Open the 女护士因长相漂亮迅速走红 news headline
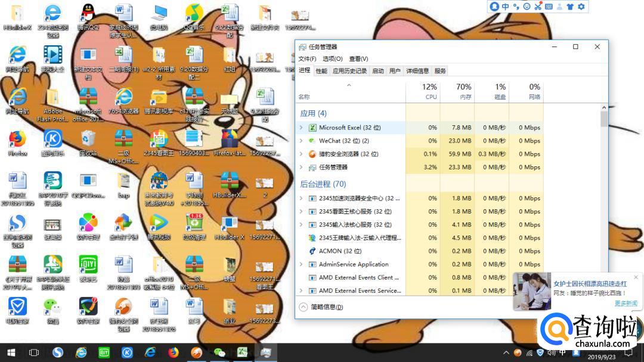This screenshot has height=362, width=644. 590,283
